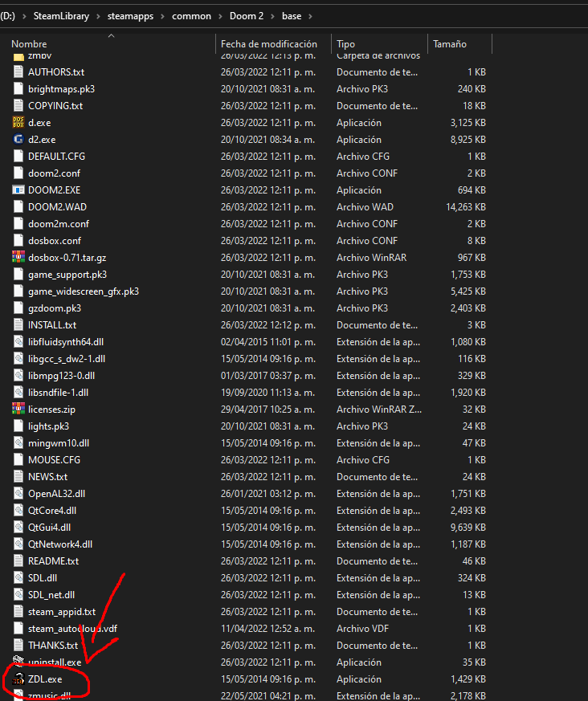Click the document icon of INSTALL.txt
The image size is (588, 701).
pyautogui.click(x=18, y=325)
